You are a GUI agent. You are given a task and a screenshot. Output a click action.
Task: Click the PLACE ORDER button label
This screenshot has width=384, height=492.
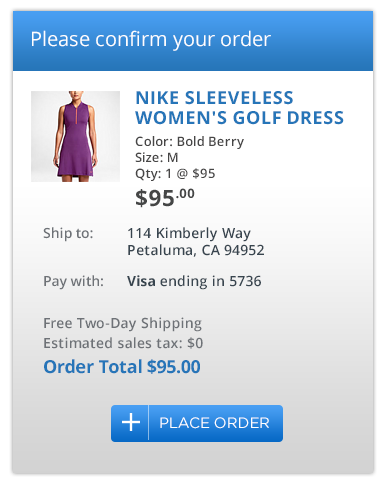click(x=214, y=423)
